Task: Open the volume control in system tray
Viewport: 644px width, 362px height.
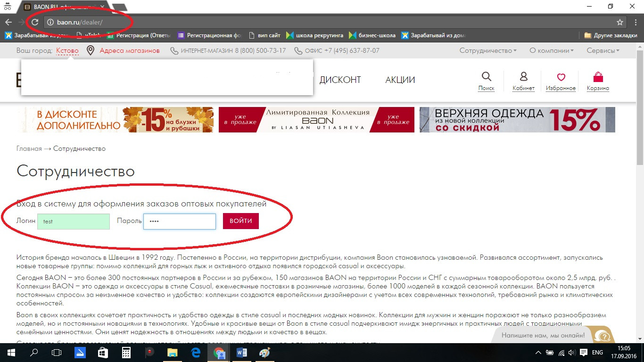Action: [x=572, y=353]
